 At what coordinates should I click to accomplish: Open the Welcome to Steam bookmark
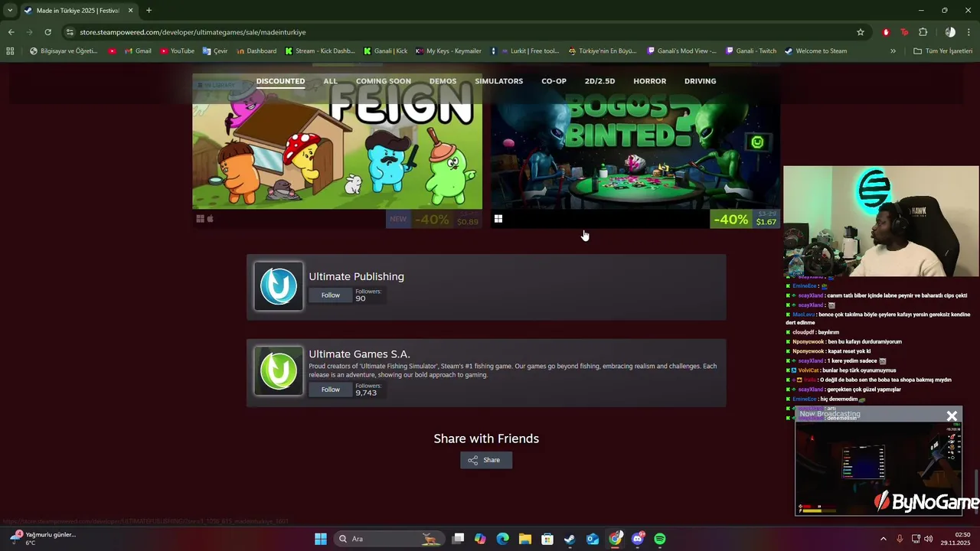pyautogui.click(x=815, y=51)
